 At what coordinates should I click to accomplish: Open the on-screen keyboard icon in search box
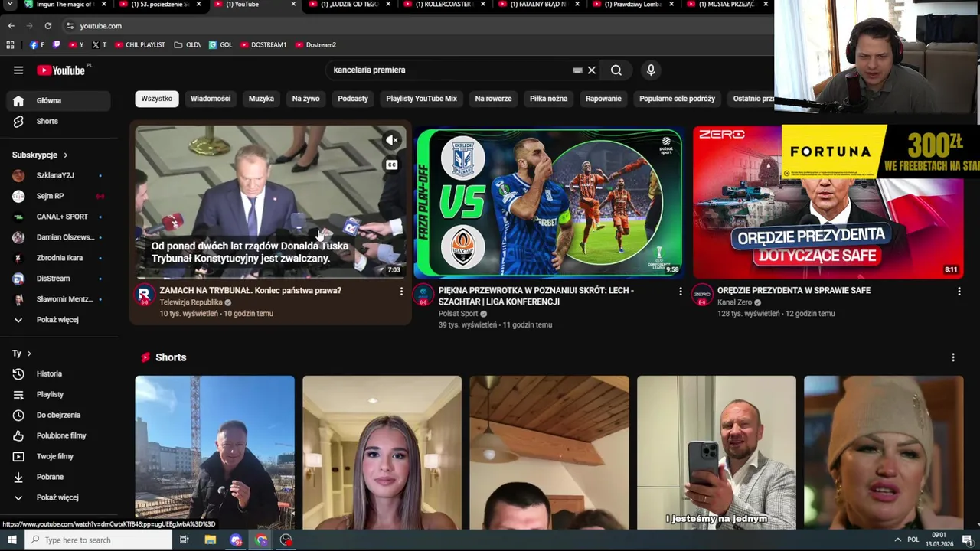[x=577, y=70]
